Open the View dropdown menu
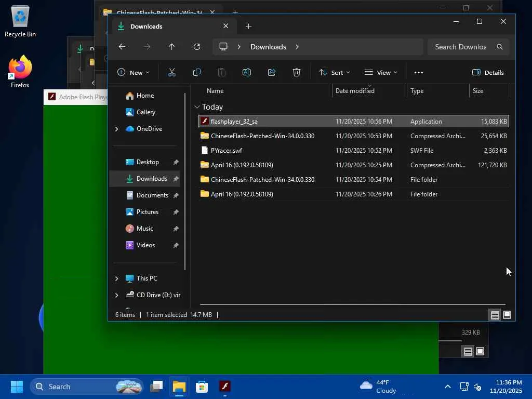 click(381, 73)
